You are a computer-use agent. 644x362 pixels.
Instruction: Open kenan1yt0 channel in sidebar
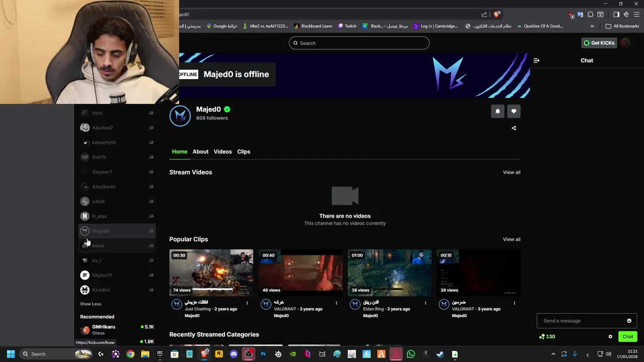pos(117,143)
